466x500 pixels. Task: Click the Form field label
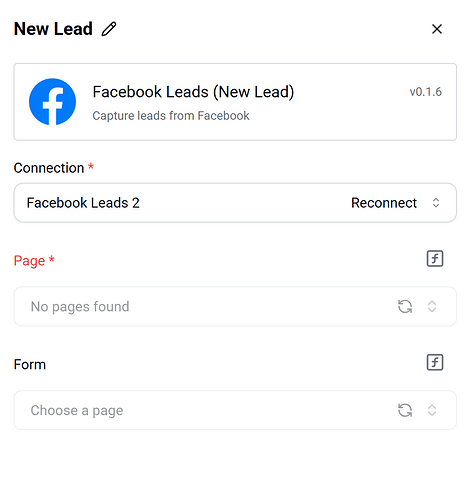[x=30, y=364]
